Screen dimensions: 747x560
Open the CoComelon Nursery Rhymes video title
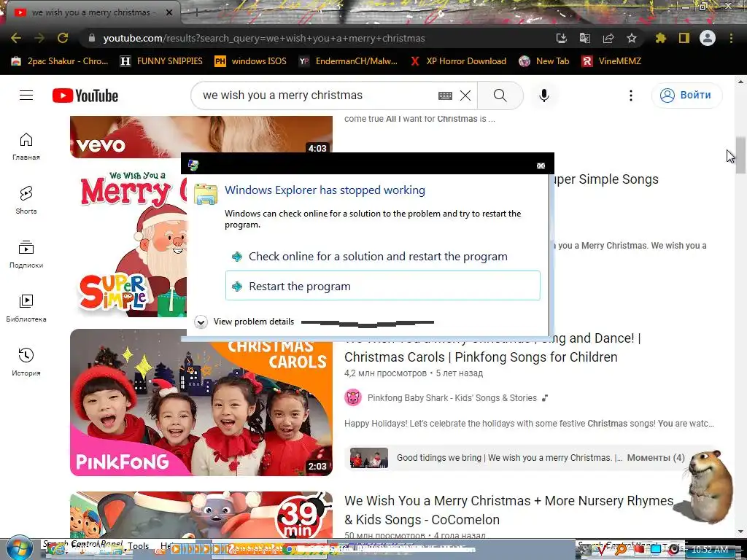coord(508,510)
